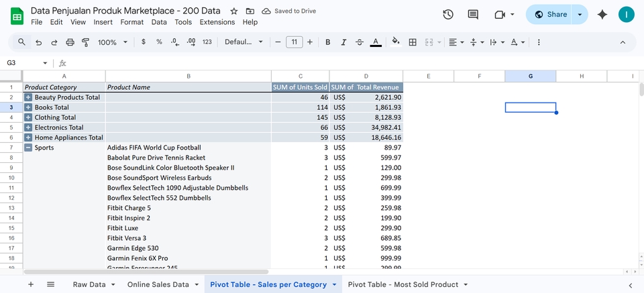644x293 pixels.
Task: Click the print icon
Action: tap(70, 42)
